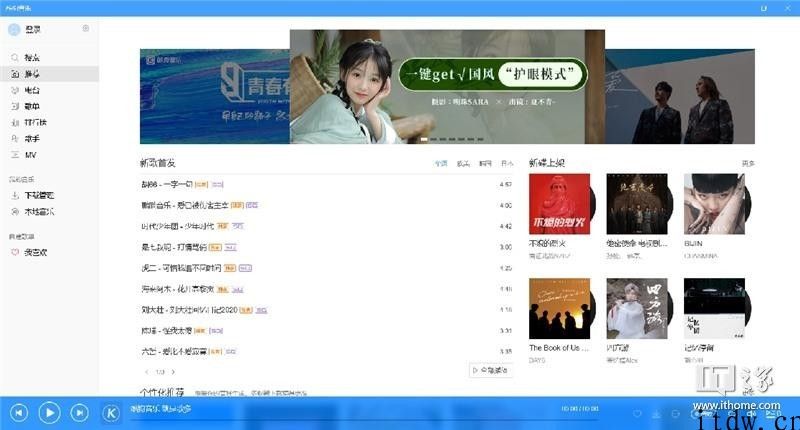The height and width of the screenshot is (430, 800).
Task: Open the dark group-photo album cover
Action: (x=637, y=204)
